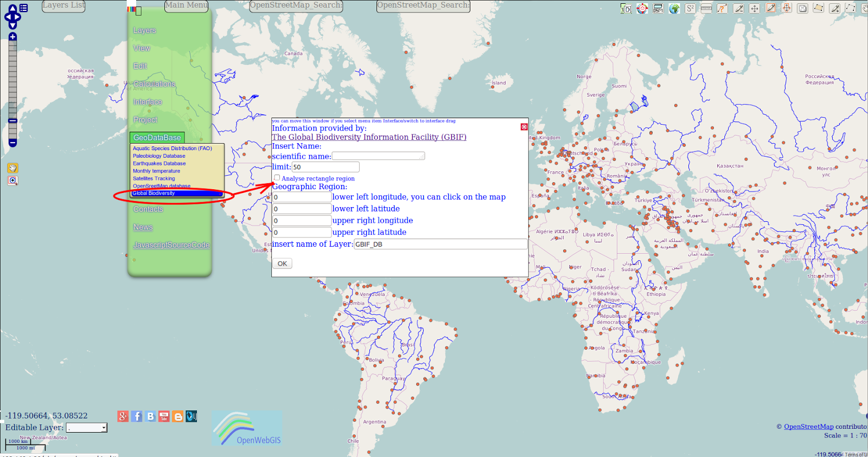Viewport: 868px width, 457px height.
Task: Open JavascriptSourceCode link
Action: [x=171, y=245]
